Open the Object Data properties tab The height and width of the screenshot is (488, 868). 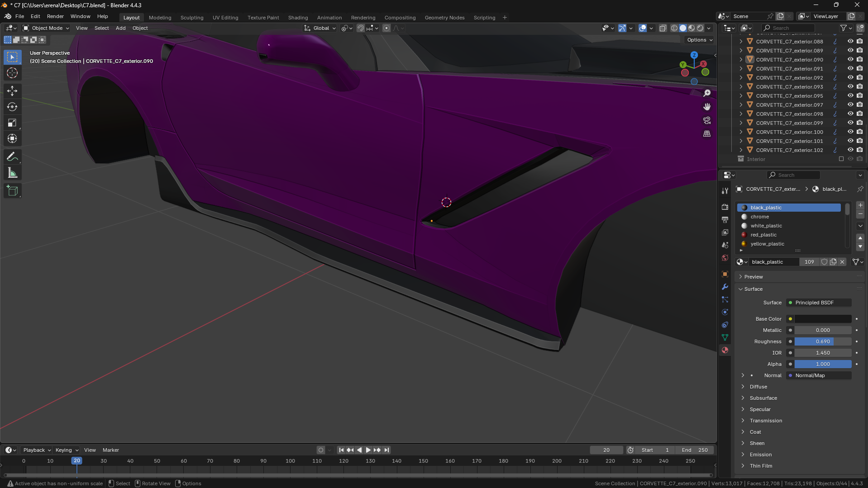[x=725, y=337]
